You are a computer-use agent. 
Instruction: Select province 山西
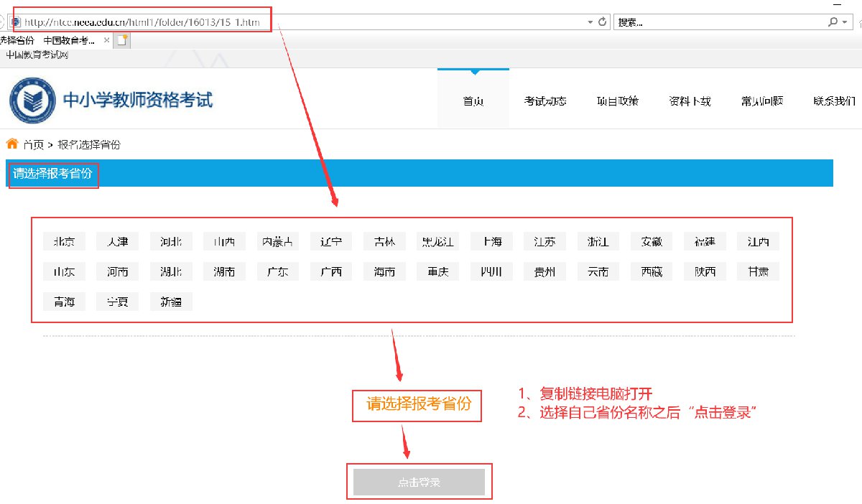[x=224, y=241]
